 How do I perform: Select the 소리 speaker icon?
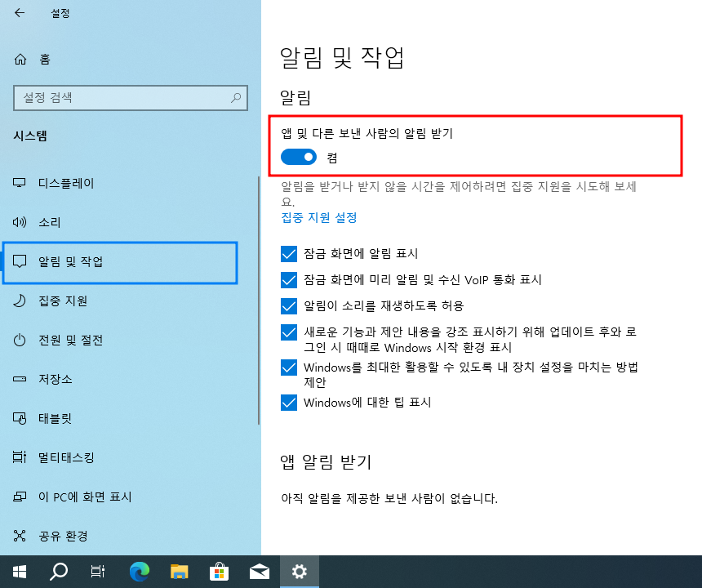click(x=20, y=222)
